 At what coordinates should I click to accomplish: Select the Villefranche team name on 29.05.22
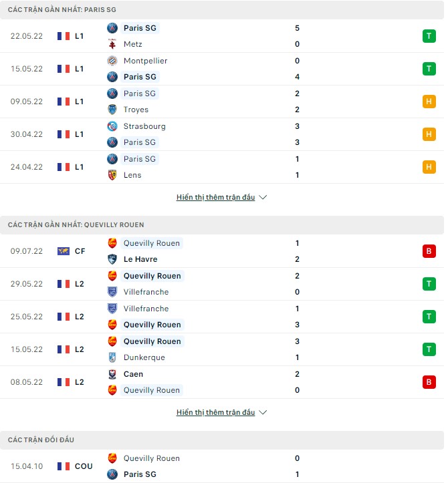point(146,292)
